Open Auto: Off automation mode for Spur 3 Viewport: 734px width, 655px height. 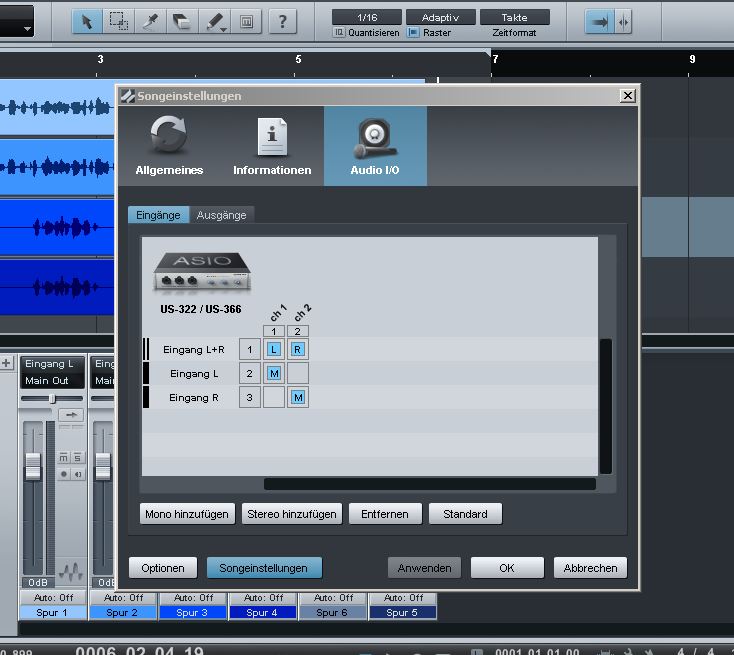coord(193,598)
